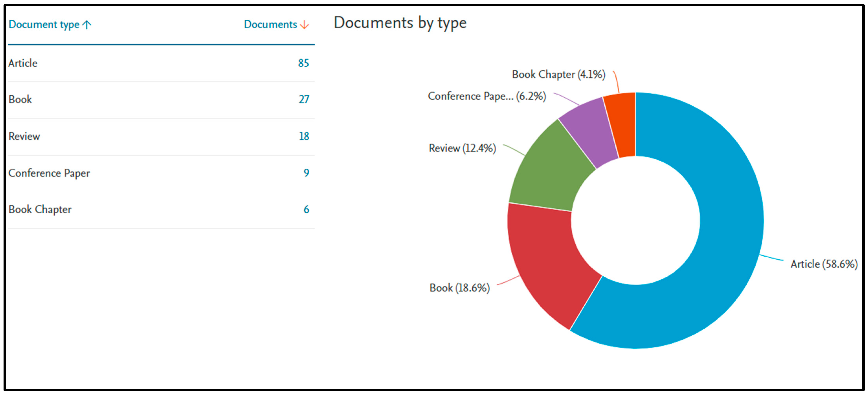Image resolution: width=868 pixels, height=395 pixels.
Task: Click the Article (58.6%) chart label
Action: [824, 264]
